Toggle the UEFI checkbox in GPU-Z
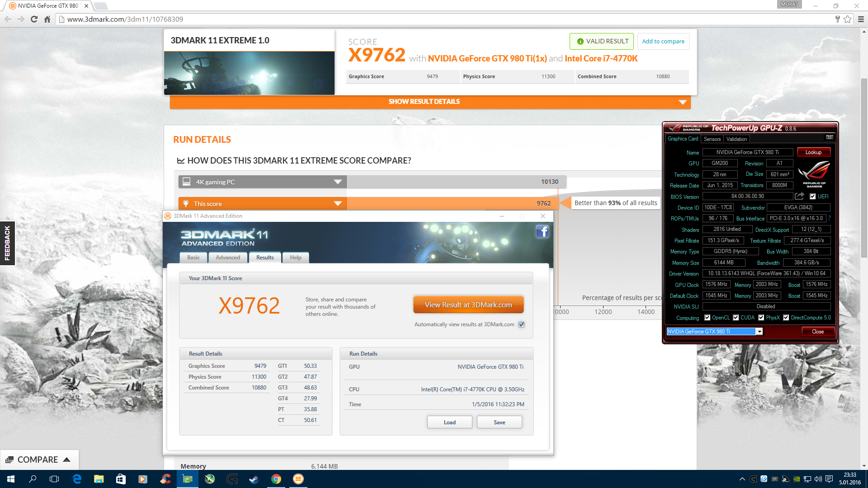 812,197
